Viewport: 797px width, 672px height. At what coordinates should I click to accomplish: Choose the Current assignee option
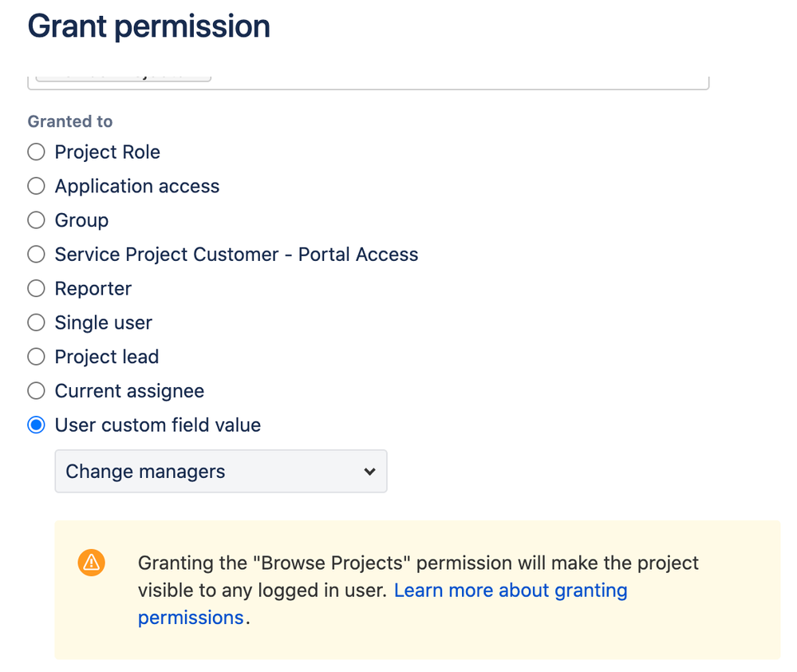pyautogui.click(x=36, y=391)
